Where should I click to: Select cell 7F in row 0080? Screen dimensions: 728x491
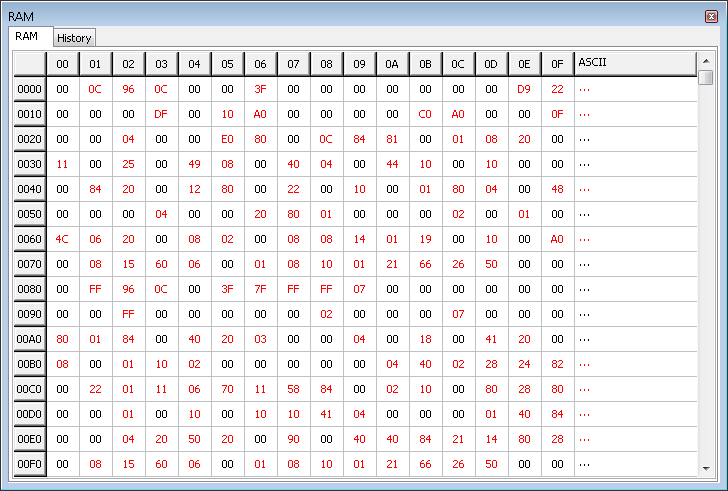(x=260, y=290)
